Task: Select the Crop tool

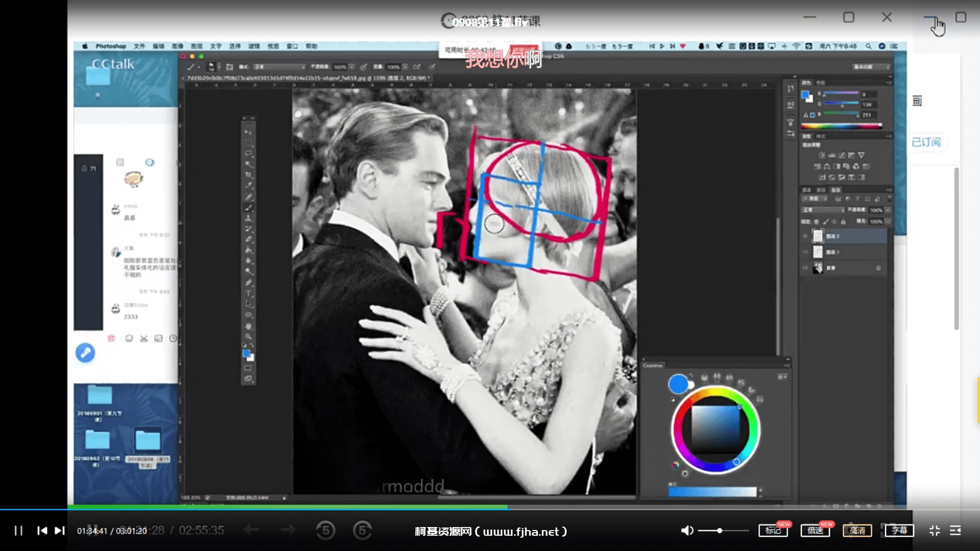Action: click(x=249, y=174)
